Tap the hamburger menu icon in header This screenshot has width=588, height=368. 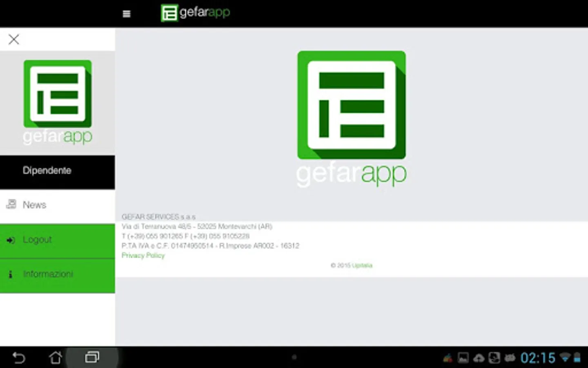click(127, 14)
